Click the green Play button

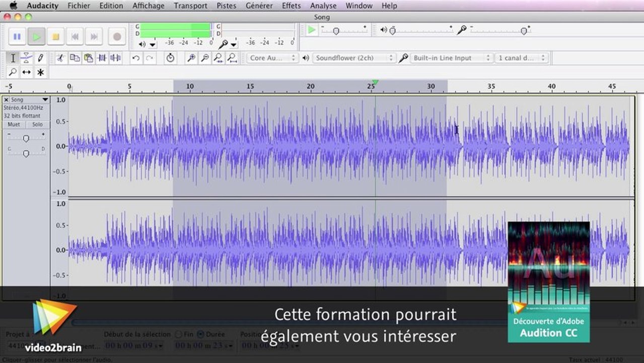click(x=36, y=37)
